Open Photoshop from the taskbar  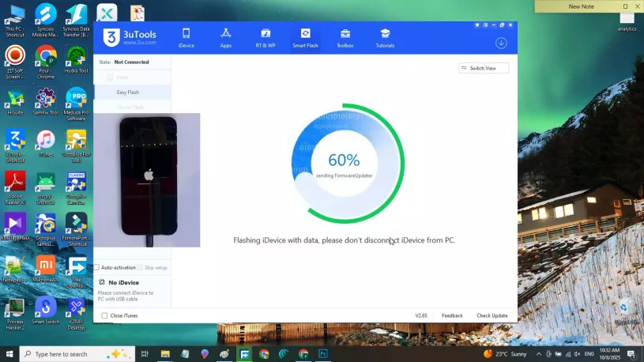[x=323, y=354]
